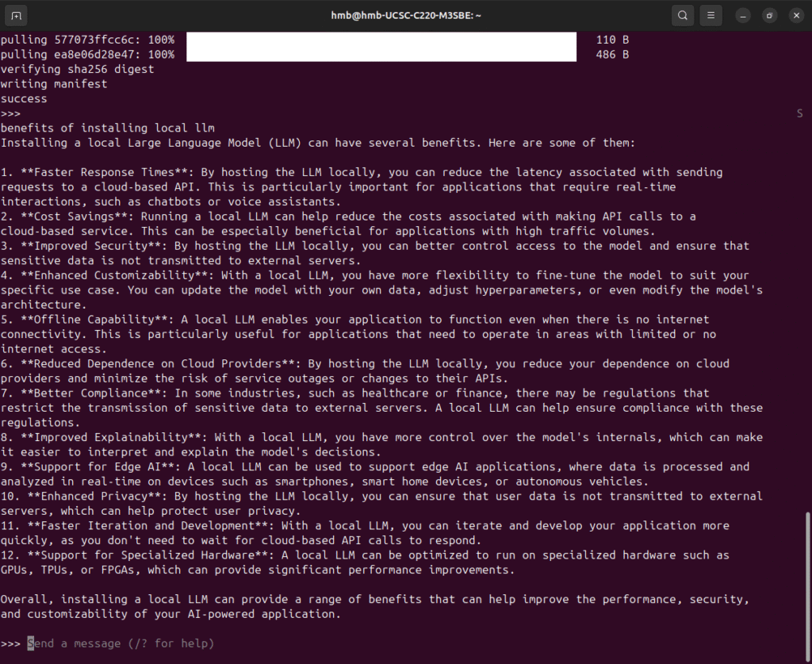
Task: Click the progress bar for ea8e06d28e47
Action: [x=381, y=55]
